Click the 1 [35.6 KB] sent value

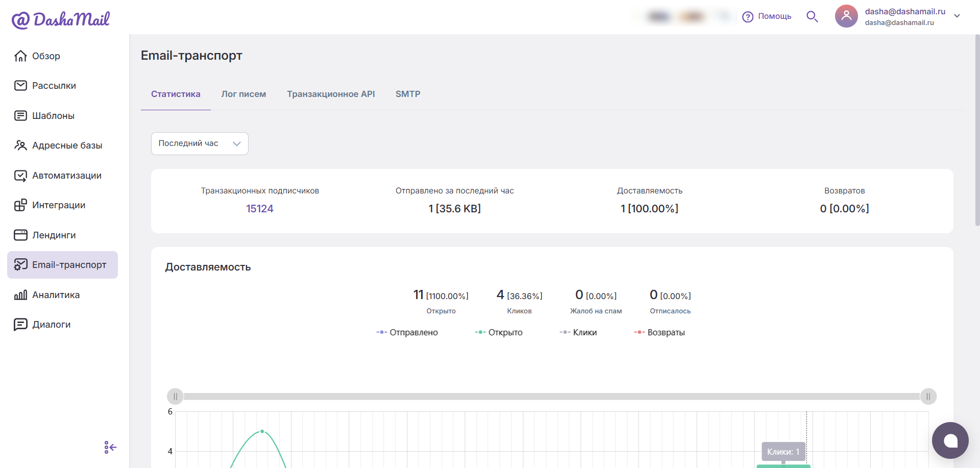[455, 209]
